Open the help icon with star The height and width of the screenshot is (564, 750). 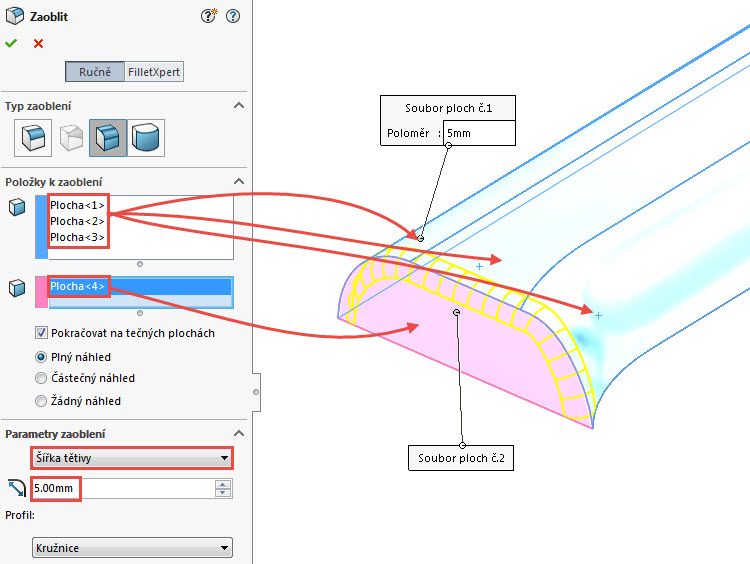pyautogui.click(x=209, y=16)
